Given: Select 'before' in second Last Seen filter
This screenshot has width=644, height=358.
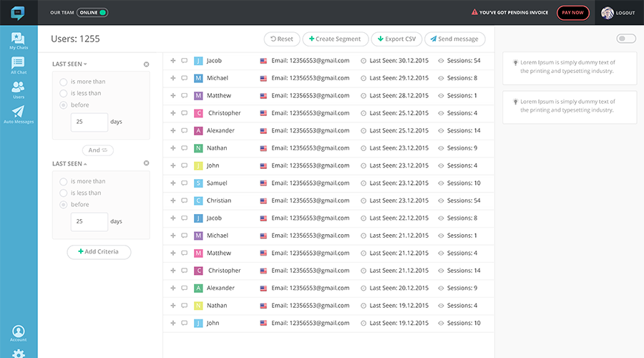Looking at the screenshot, I should click(x=63, y=205).
